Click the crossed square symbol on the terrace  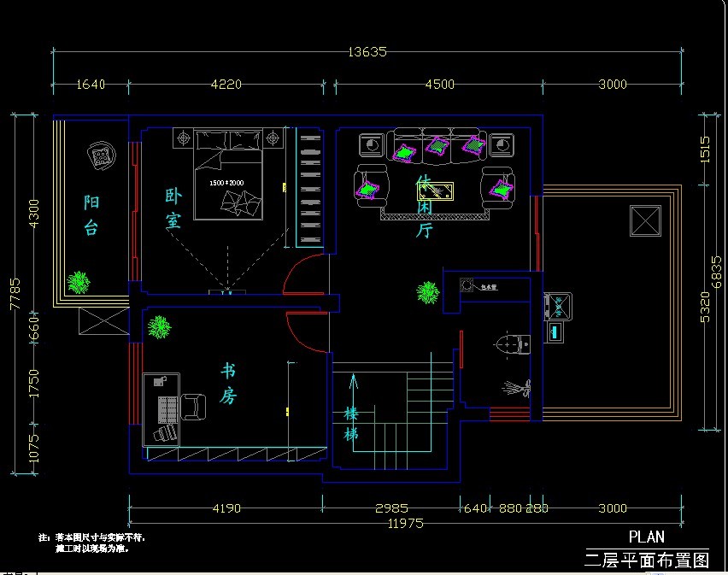(x=645, y=220)
